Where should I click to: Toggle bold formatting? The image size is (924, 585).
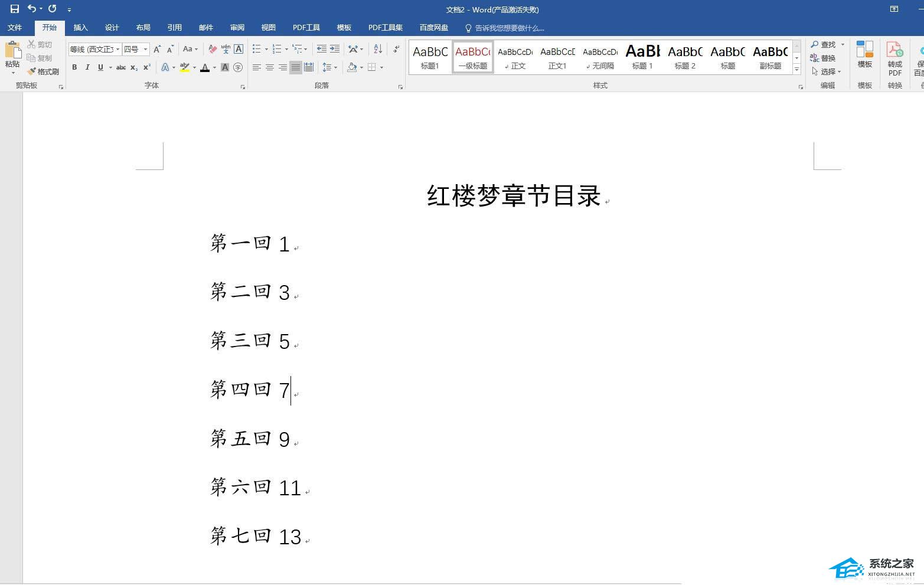coord(74,67)
